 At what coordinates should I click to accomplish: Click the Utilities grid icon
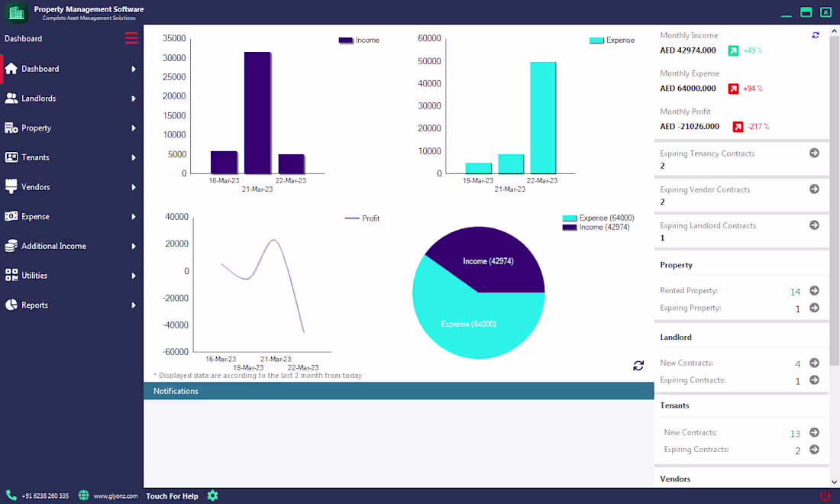tap(11, 275)
